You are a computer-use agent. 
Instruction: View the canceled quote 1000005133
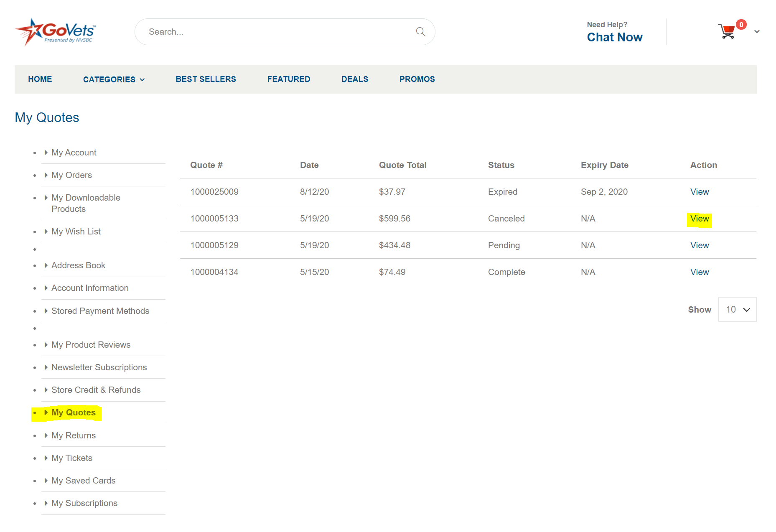(x=699, y=219)
